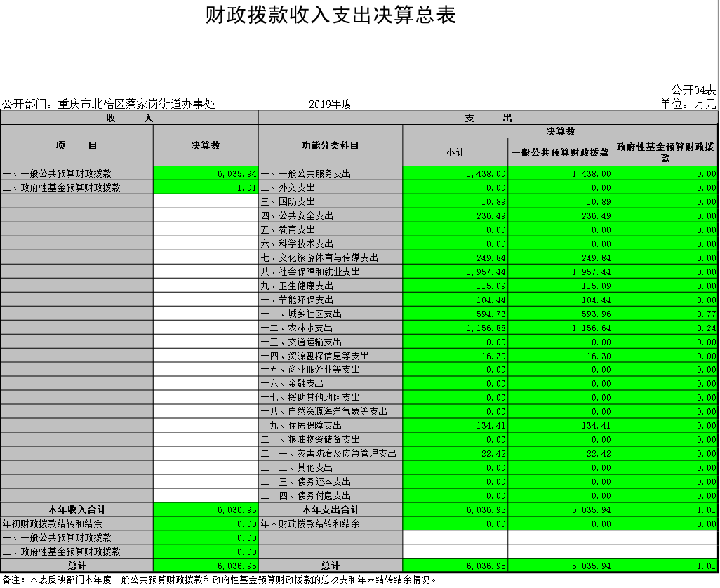Select the 项目 column header
Screen dimensions: 720x588
click(76, 145)
